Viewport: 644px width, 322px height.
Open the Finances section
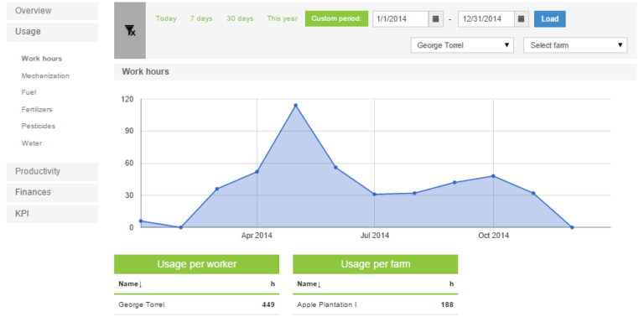[52, 193]
